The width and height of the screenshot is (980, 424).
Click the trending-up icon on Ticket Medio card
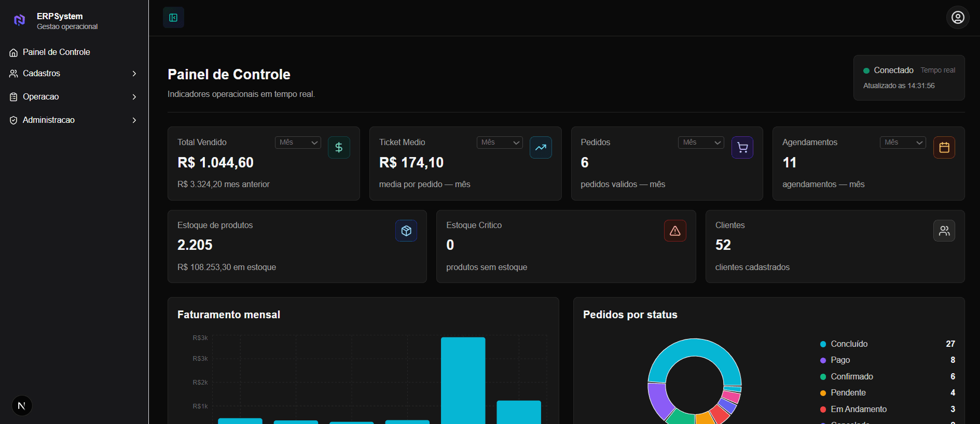coord(541,148)
